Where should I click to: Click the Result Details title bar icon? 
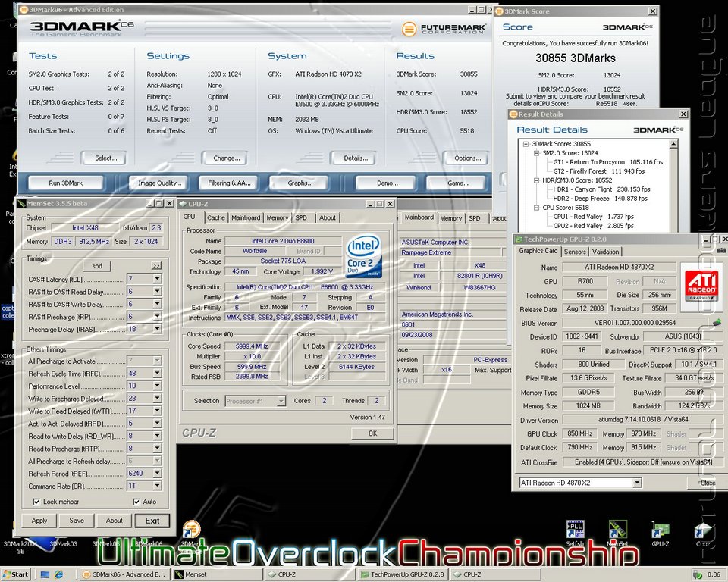[513, 114]
